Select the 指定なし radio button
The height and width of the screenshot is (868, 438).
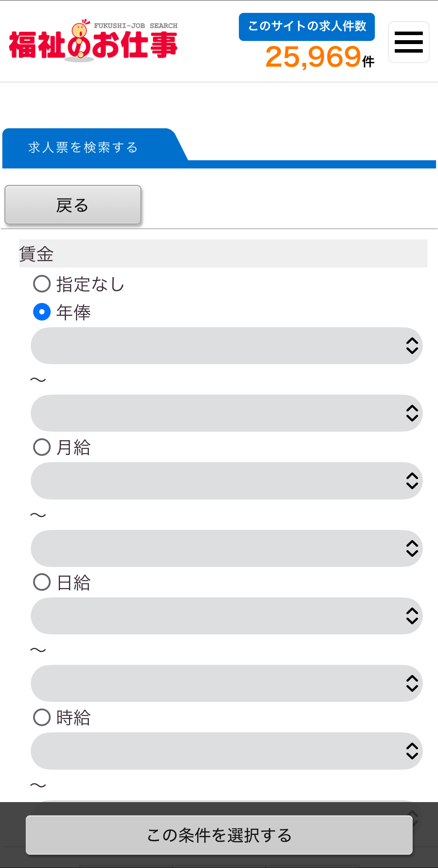42,284
